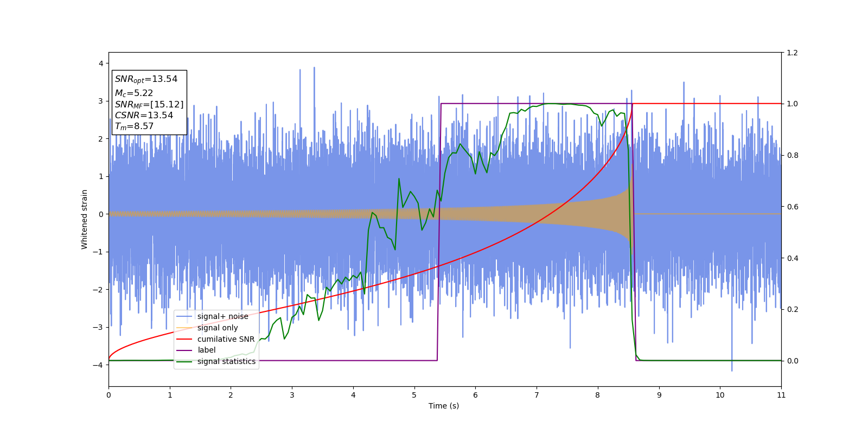
Task: Click the Mc=5.22 annotation text
Action: (x=134, y=93)
